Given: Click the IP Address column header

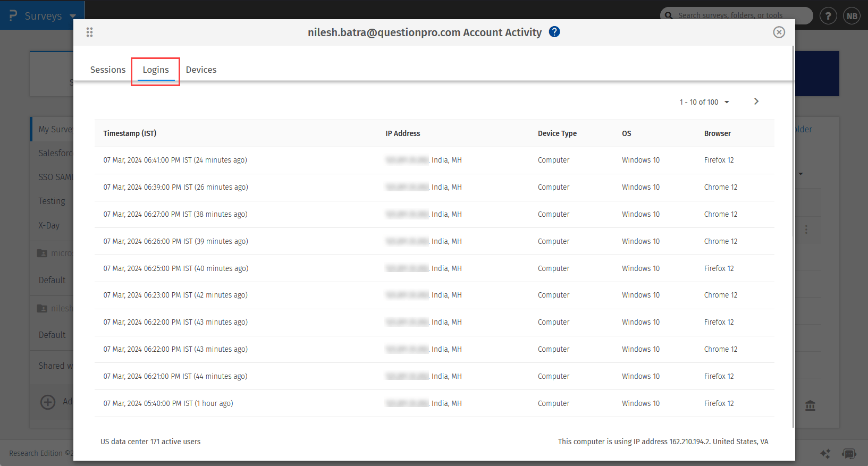Looking at the screenshot, I should coord(402,133).
